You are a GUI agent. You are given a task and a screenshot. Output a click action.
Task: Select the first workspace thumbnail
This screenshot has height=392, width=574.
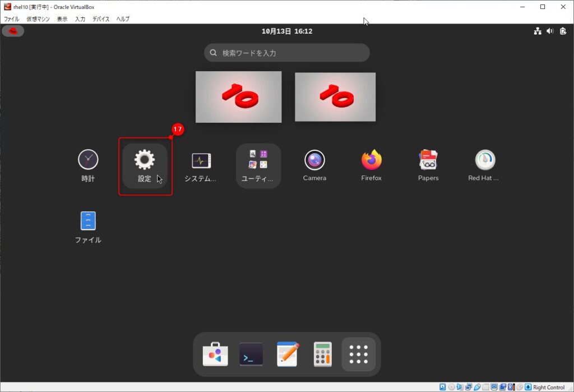click(238, 96)
